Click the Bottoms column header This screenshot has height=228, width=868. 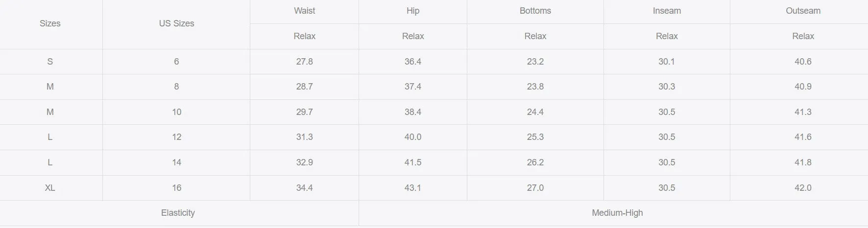(x=535, y=11)
